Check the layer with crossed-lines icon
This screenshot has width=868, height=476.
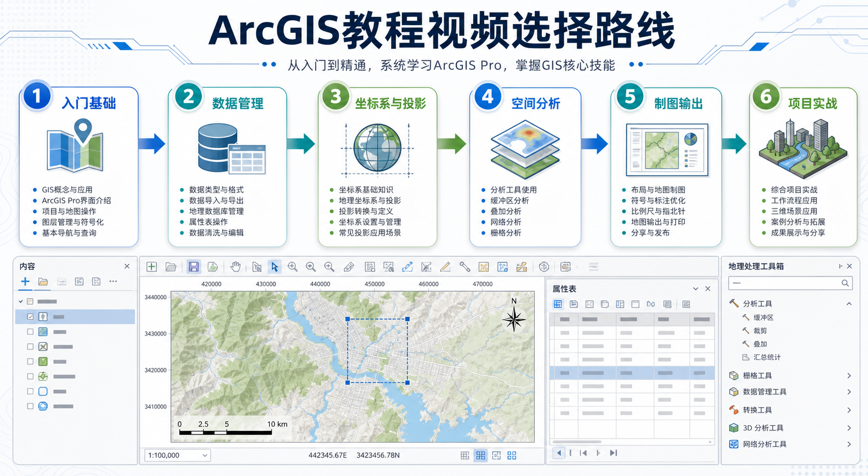[x=30, y=346]
